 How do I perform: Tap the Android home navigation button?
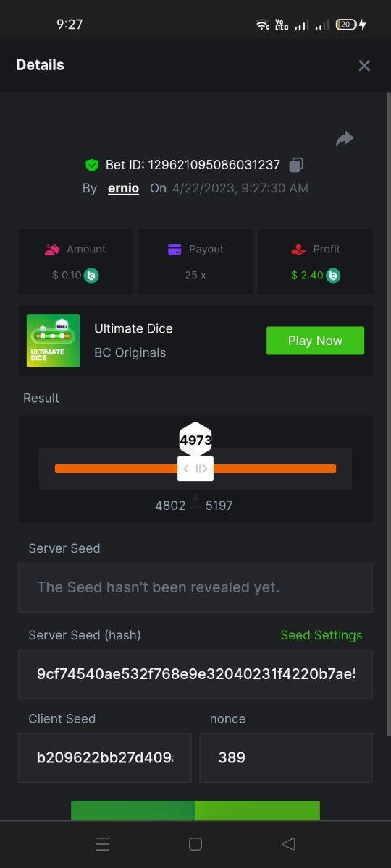[x=195, y=844]
